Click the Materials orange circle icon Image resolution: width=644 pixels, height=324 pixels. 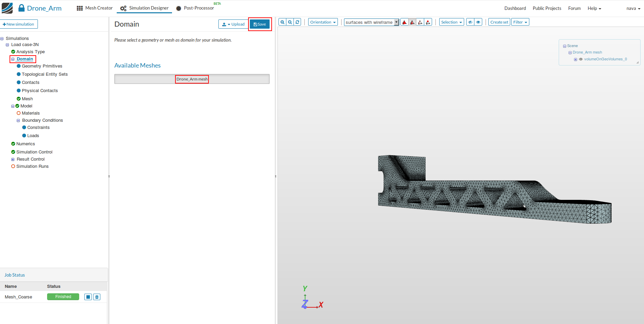point(19,113)
